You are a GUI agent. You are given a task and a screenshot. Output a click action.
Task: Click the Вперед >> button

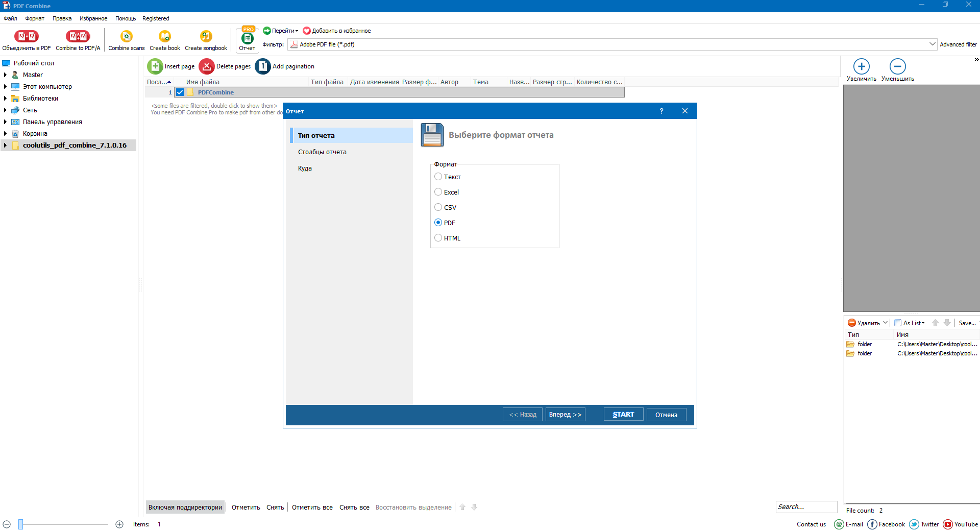[x=565, y=415]
